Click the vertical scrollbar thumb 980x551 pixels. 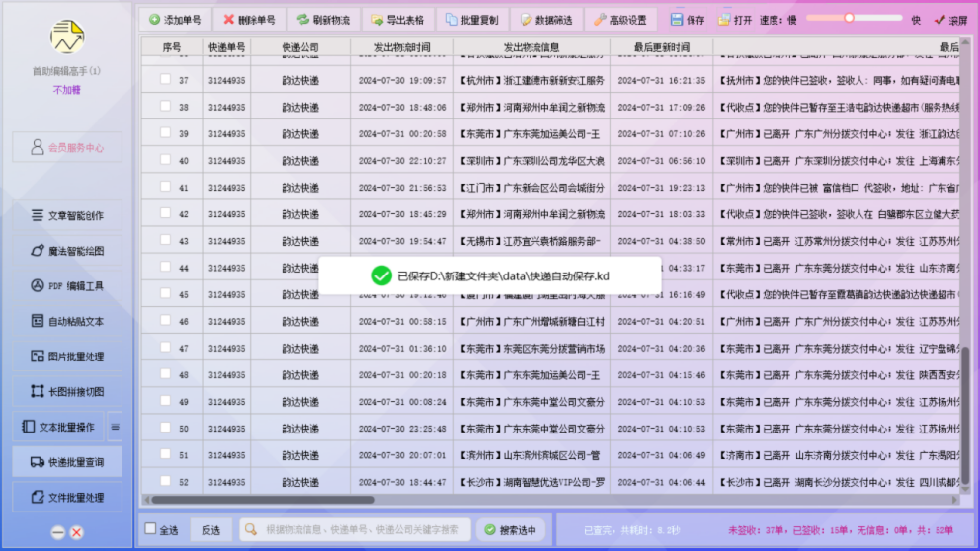[x=965, y=416]
